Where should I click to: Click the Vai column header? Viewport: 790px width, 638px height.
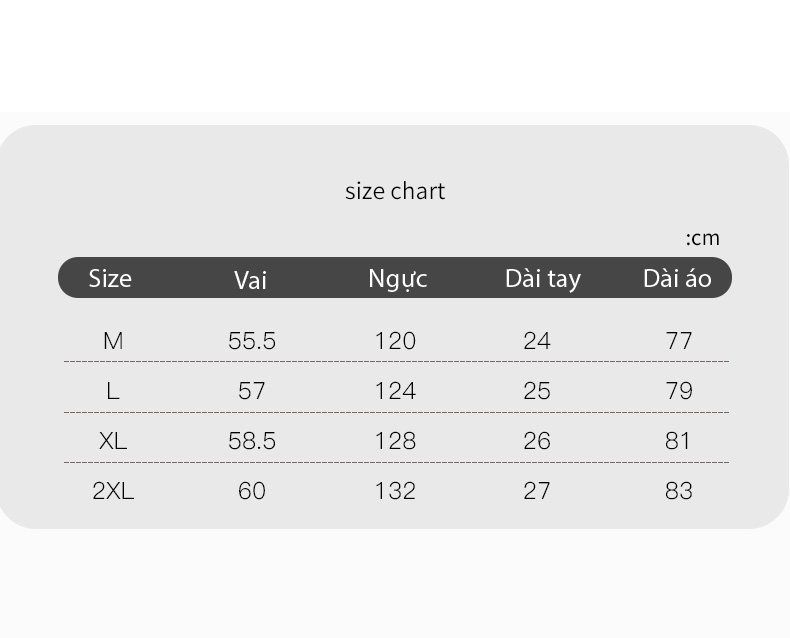tap(250, 280)
